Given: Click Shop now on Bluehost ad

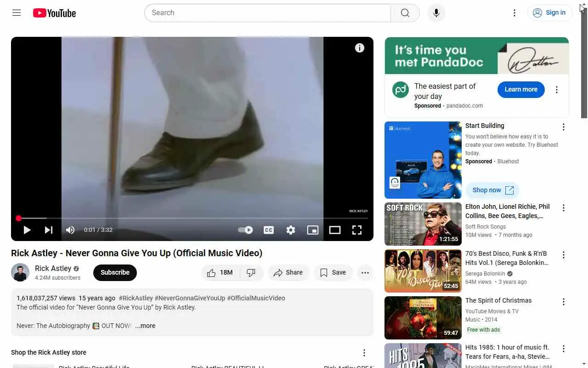Looking at the screenshot, I should pyautogui.click(x=492, y=190).
